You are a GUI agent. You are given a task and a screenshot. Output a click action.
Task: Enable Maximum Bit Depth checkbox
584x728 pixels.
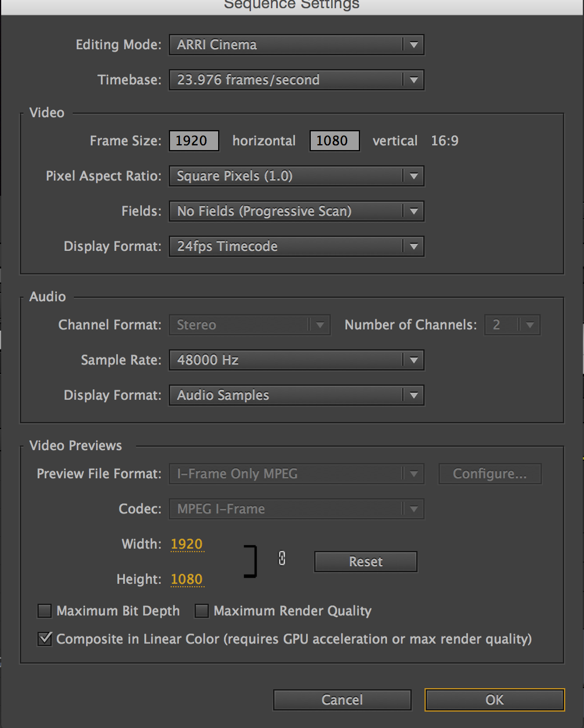click(45, 611)
